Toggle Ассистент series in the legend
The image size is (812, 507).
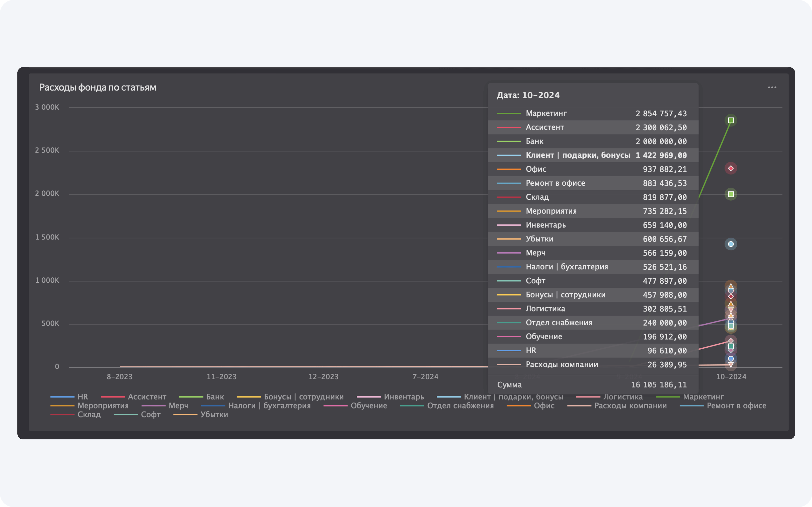tap(147, 397)
